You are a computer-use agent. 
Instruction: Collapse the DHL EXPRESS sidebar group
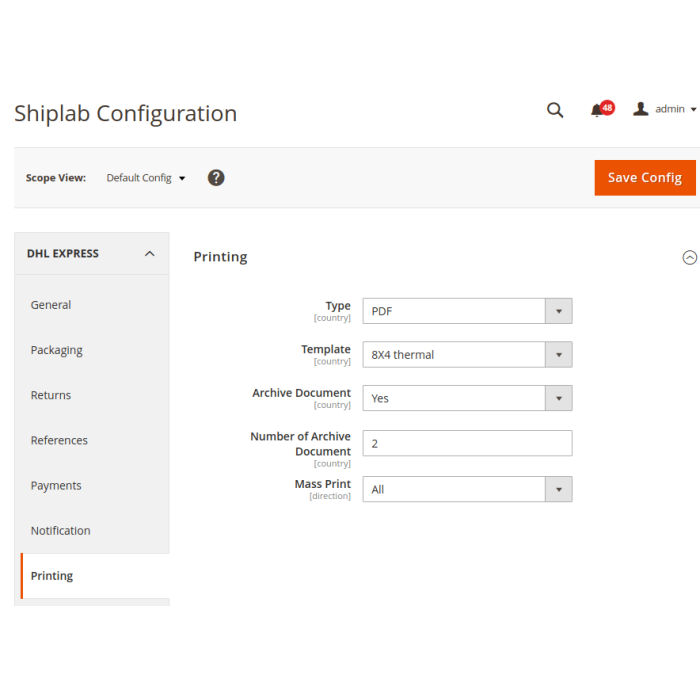[x=92, y=254]
